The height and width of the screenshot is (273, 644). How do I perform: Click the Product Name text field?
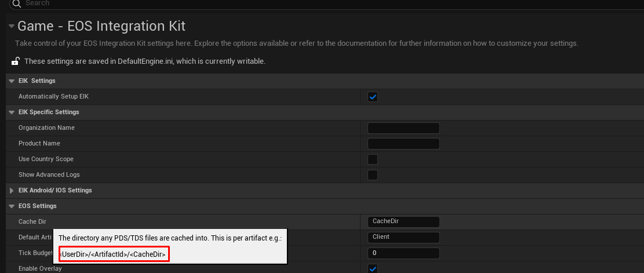(x=403, y=144)
